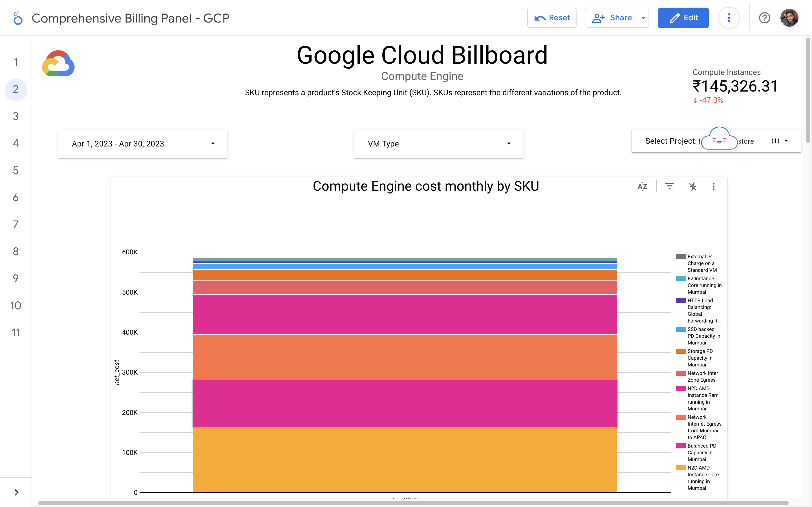Open the header three-dot more options menu
812x507 pixels.
coord(729,18)
